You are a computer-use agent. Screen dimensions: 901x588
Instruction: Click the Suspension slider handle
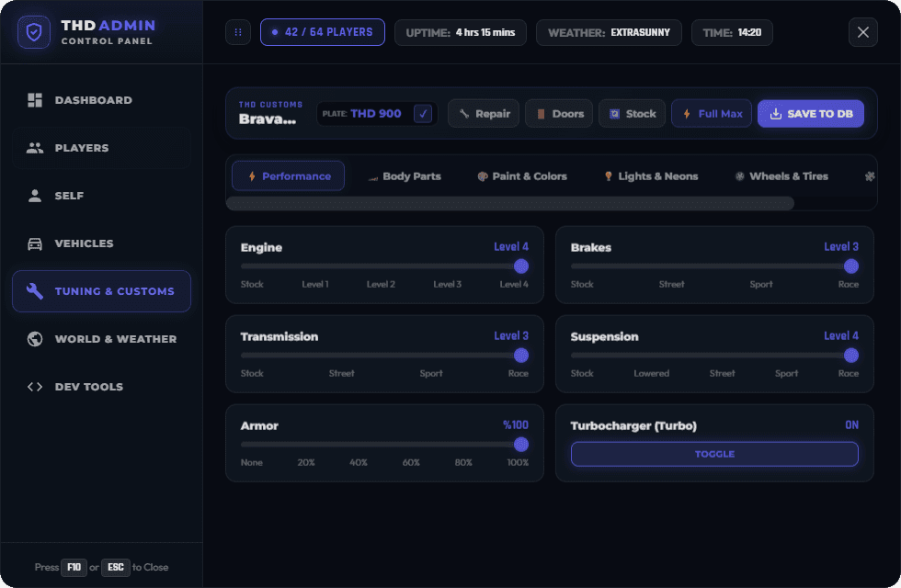851,356
